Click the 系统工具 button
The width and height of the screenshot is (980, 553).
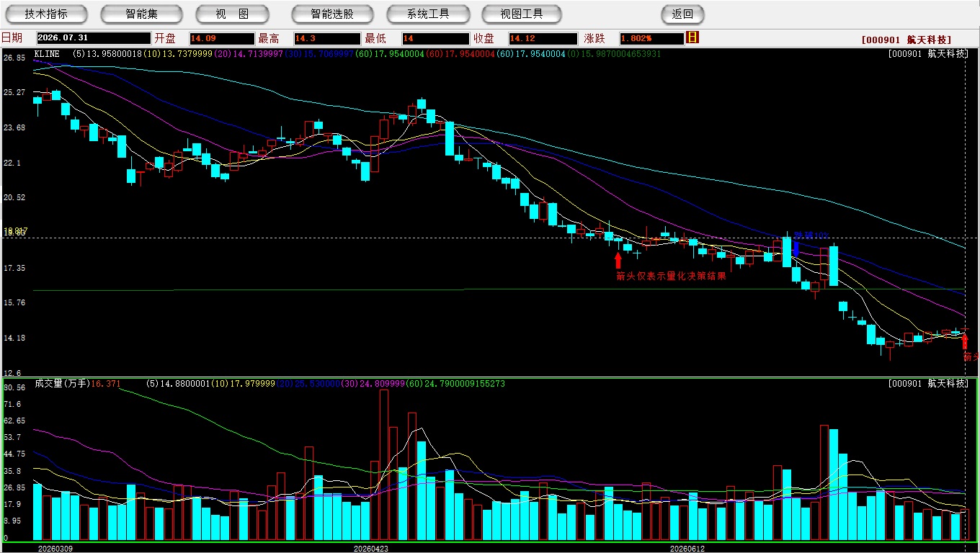428,14
